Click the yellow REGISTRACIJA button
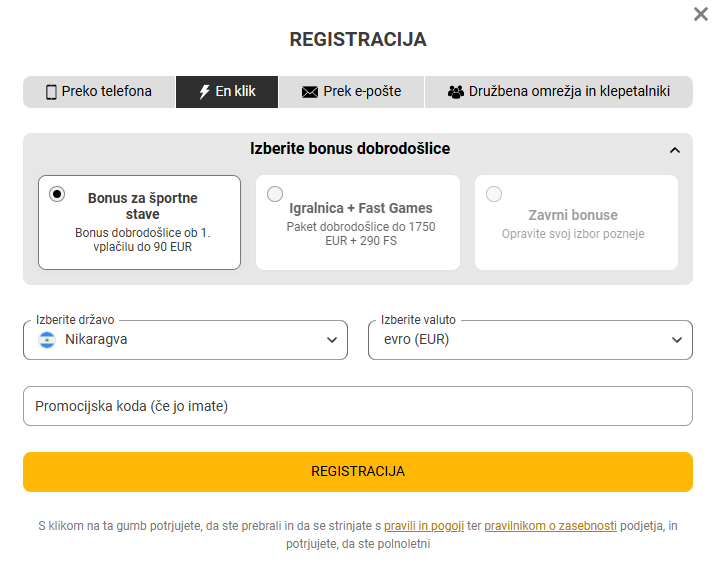 click(x=358, y=472)
